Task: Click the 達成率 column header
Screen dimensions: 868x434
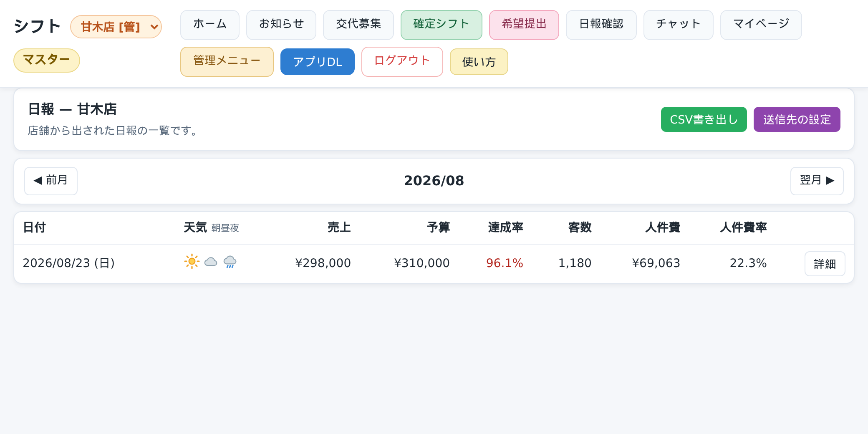Action: click(506, 227)
